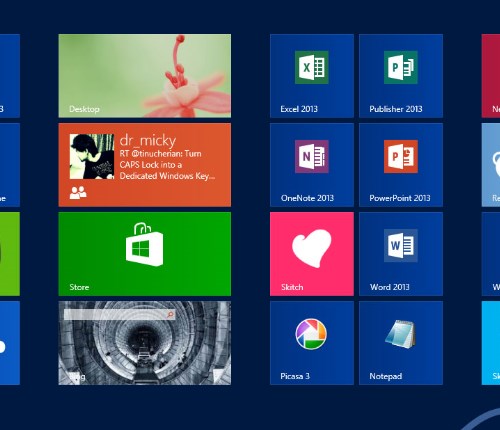The width and height of the screenshot is (500, 430).
Task: Click the 'Picasa 3' label text
Action: (x=295, y=376)
